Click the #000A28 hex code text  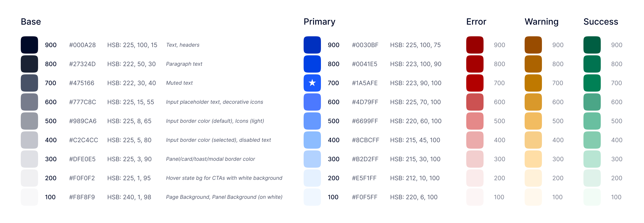pyautogui.click(x=82, y=45)
